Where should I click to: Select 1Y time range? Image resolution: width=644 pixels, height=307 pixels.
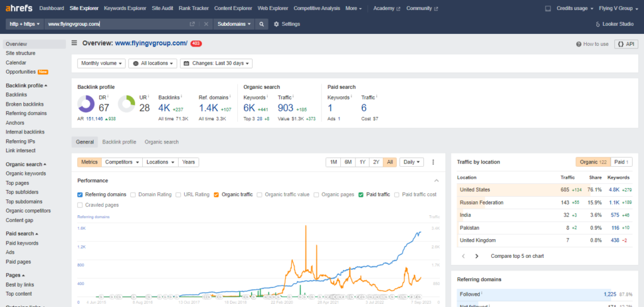362,162
